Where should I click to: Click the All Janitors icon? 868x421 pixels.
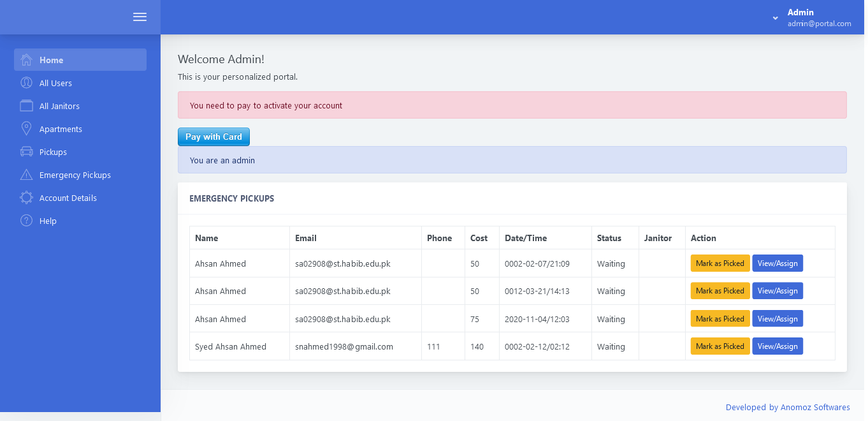click(26, 106)
